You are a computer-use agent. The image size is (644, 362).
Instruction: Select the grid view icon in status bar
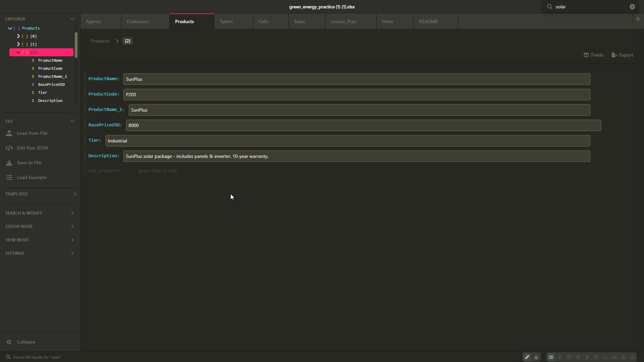[560, 357]
